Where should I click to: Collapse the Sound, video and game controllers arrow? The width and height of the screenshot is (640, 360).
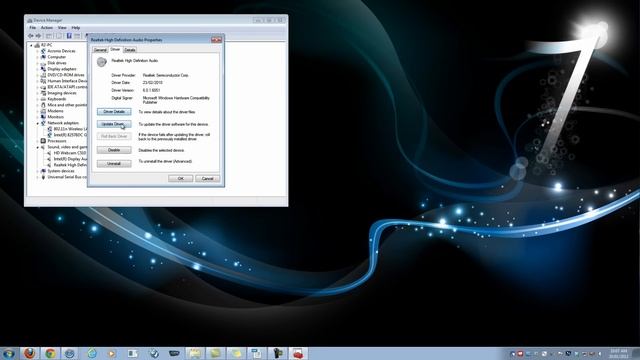(x=37, y=147)
